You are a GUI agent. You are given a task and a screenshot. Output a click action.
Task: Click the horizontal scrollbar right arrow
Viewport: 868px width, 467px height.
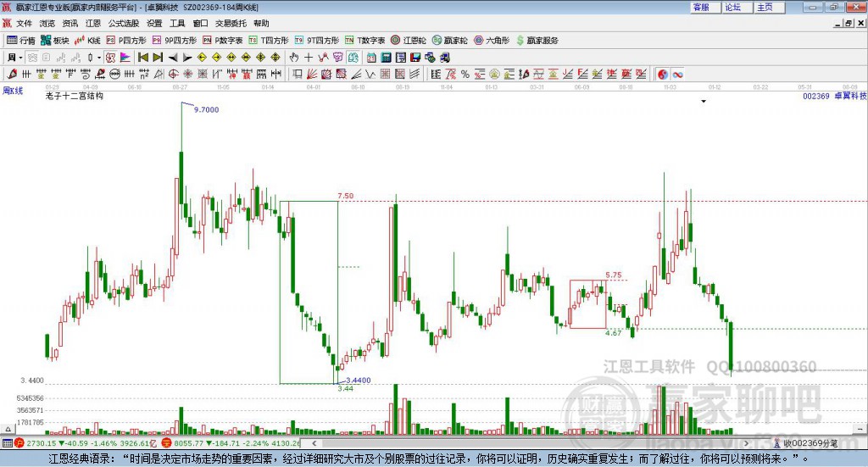(747, 443)
